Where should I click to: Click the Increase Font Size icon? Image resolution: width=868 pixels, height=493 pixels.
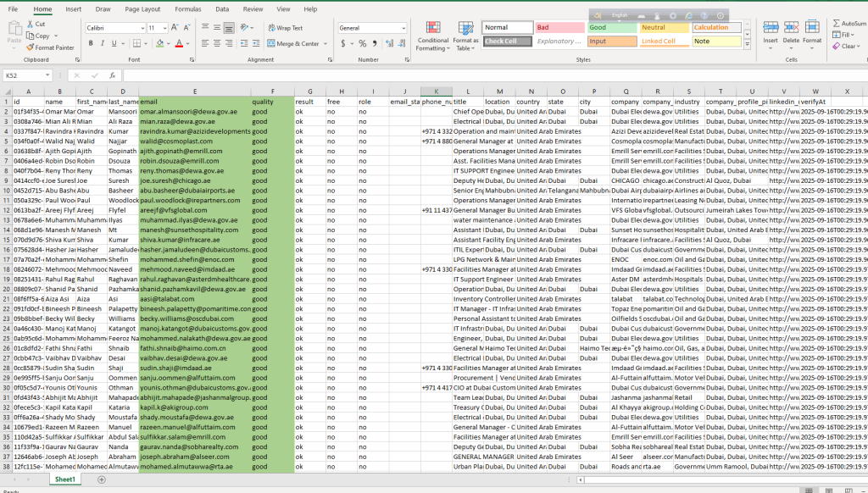[x=176, y=28]
